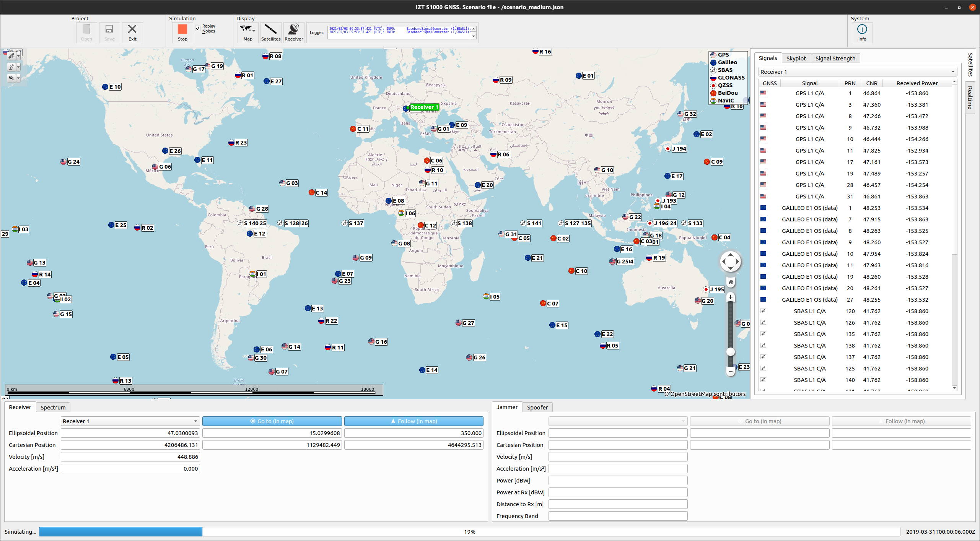Click BeiDou satellite C 14 marker
980x541 pixels.
click(318, 193)
